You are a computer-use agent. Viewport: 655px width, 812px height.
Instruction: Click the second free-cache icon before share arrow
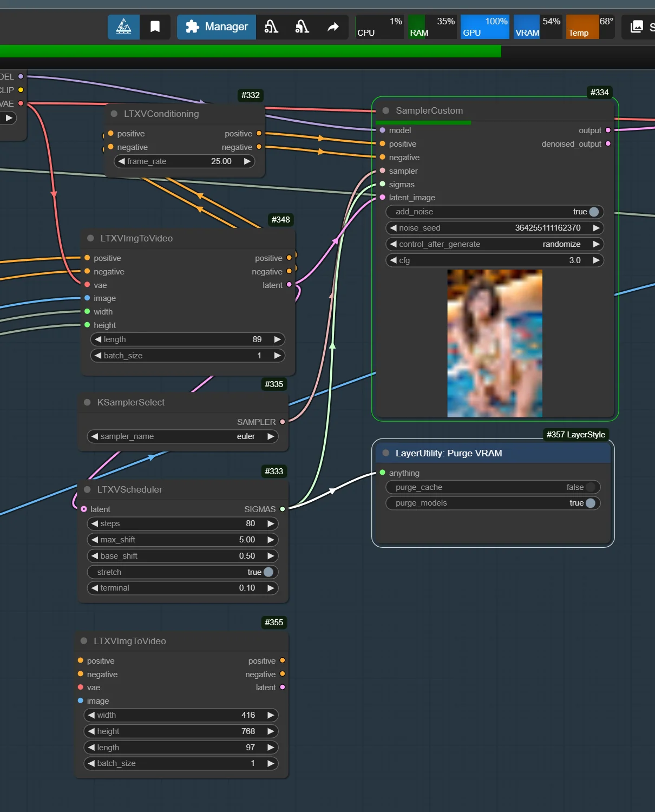[302, 27]
